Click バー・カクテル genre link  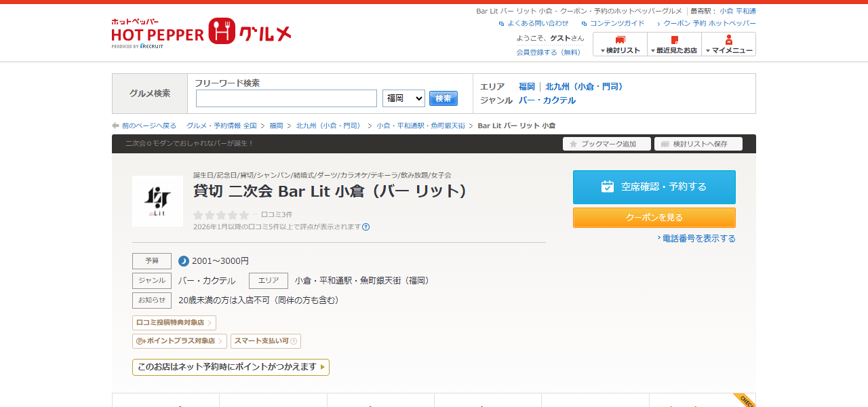tap(547, 100)
